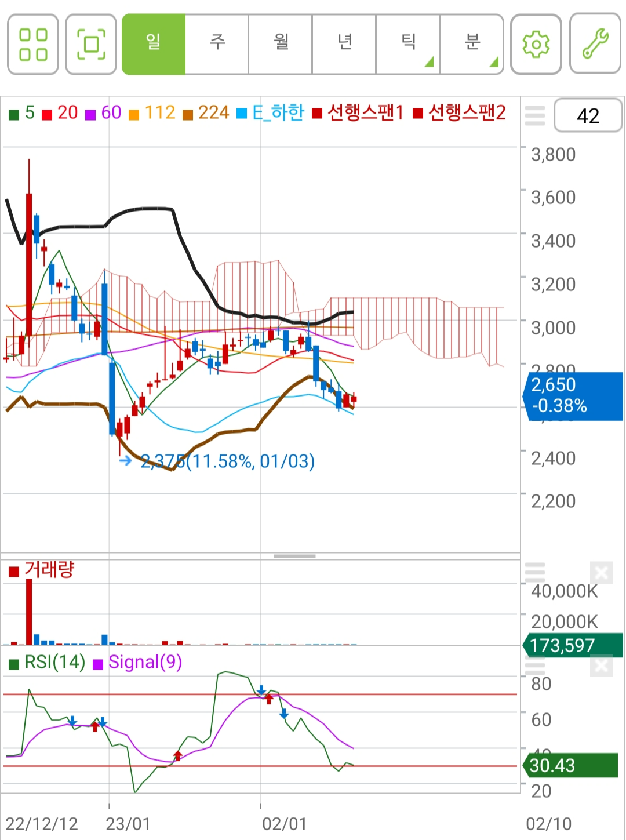Click the 3,800 price axis label
The image size is (626, 840).
click(554, 154)
